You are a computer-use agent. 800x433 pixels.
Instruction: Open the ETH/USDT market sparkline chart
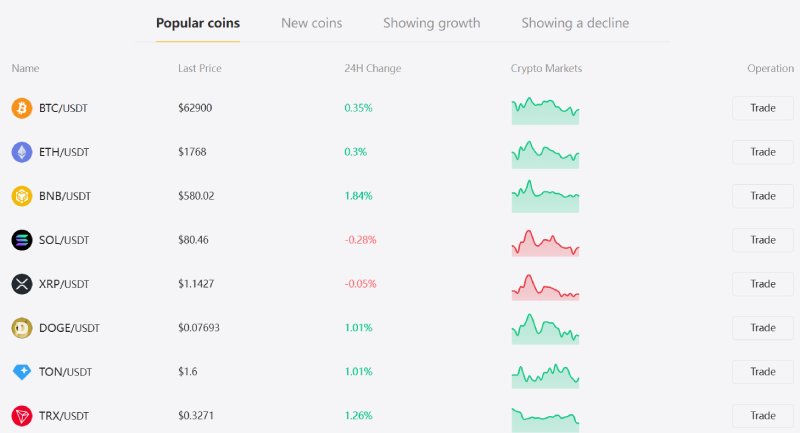pos(545,155)
